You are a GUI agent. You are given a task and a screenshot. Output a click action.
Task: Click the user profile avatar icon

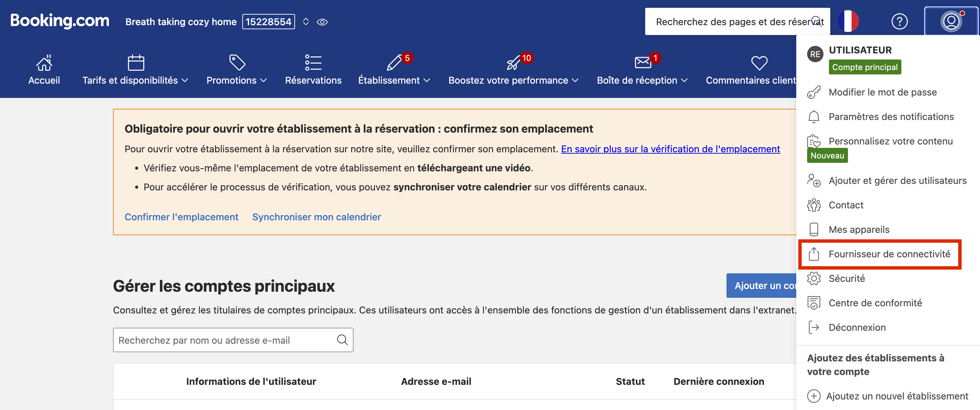coord(951,22)
